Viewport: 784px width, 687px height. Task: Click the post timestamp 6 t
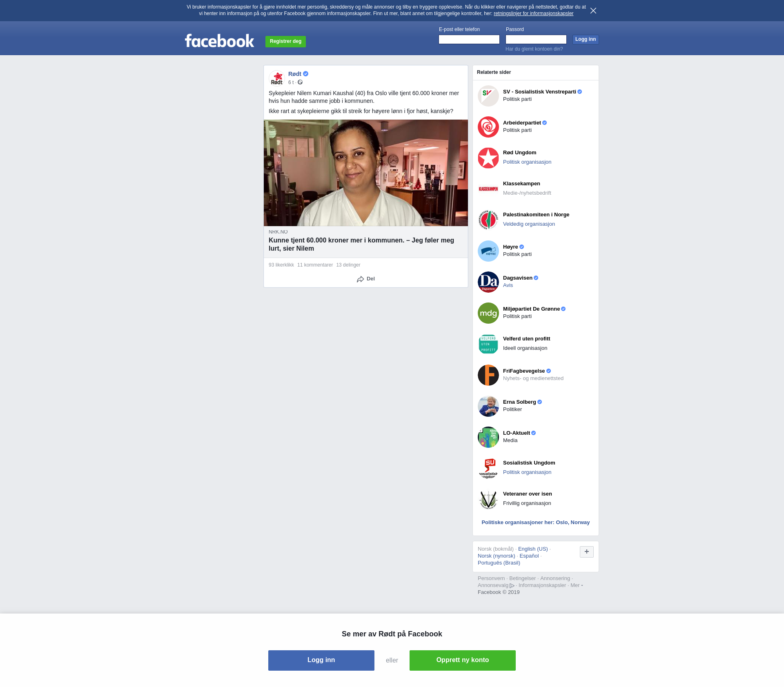tap(291, 82)
